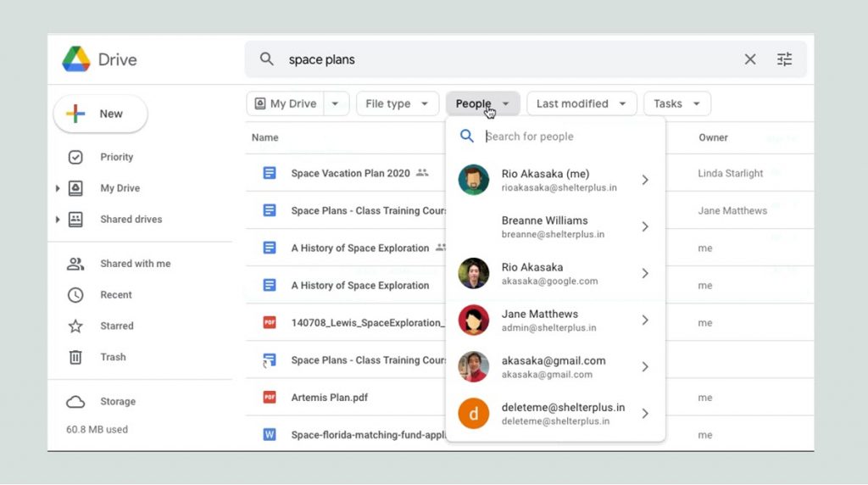Click the magnifier icon in people search
Screen dimensions: 868x485
467,137
